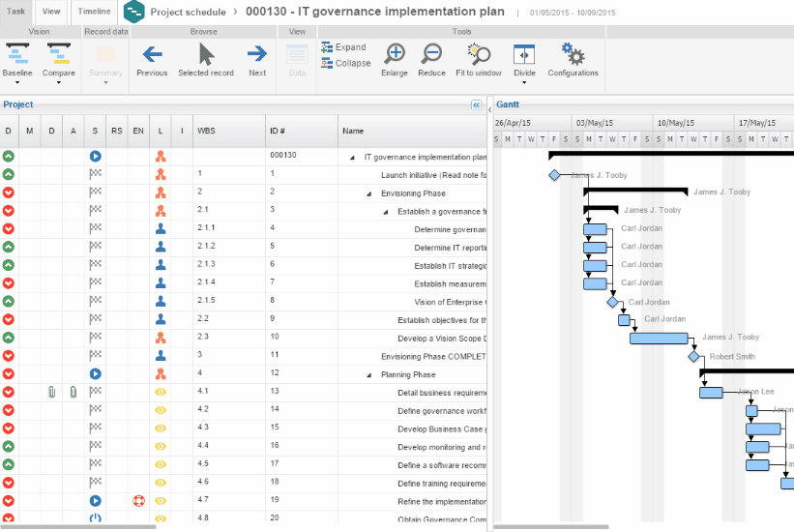Switch to the View tab

pyautogui.click(x=51, y=11)
